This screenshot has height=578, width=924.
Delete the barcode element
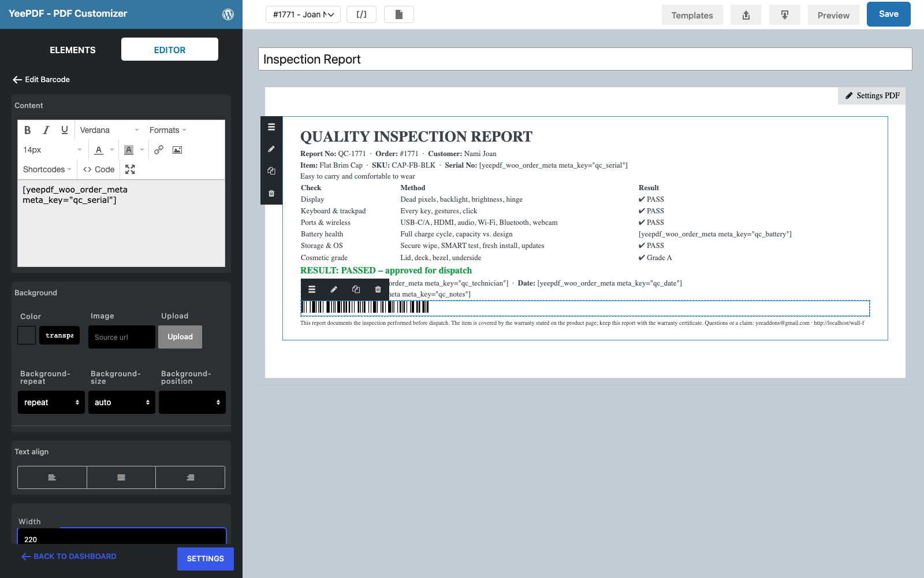point(378,290)
